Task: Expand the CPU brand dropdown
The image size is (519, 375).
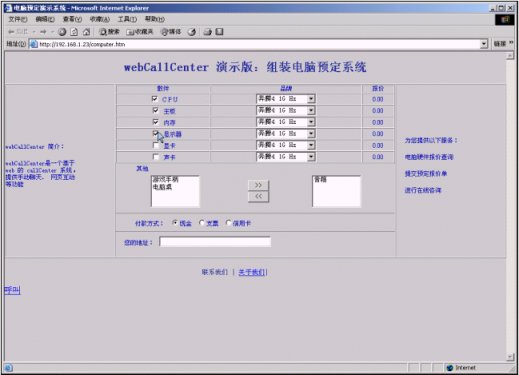Action: coord(311,99)
